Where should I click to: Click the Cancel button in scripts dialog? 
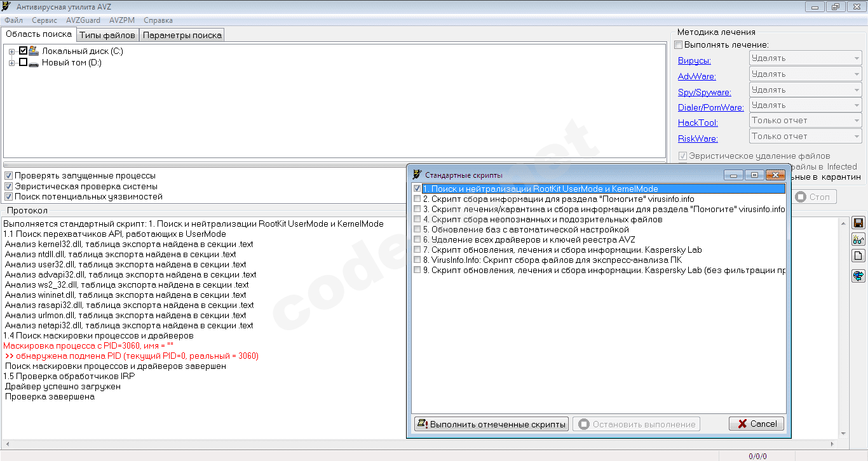[756, 424]
